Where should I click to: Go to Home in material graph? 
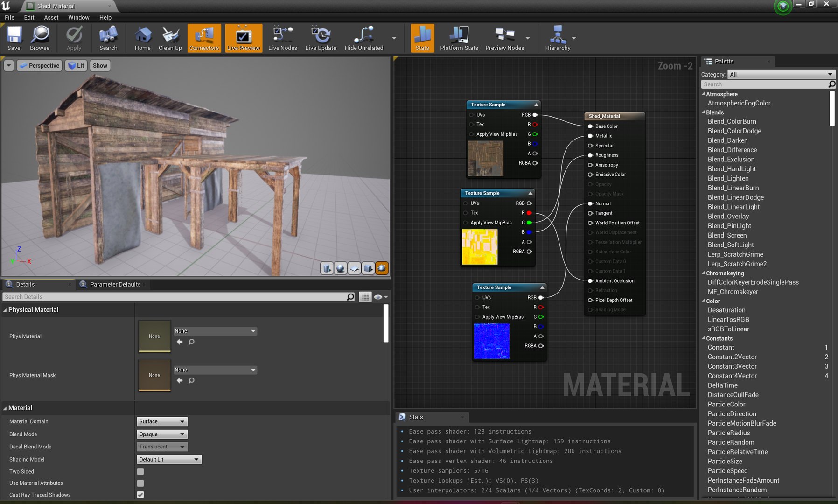click(x=142, y=38)
